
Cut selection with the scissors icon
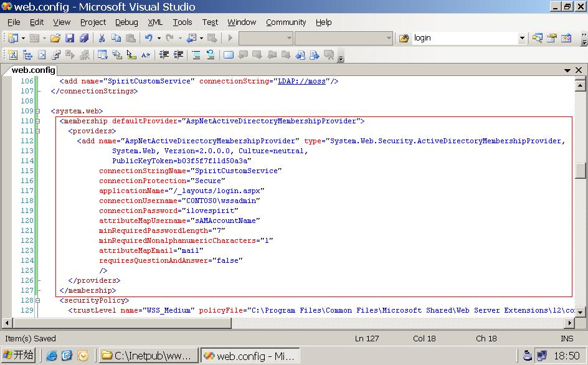[x=102, y=38]
